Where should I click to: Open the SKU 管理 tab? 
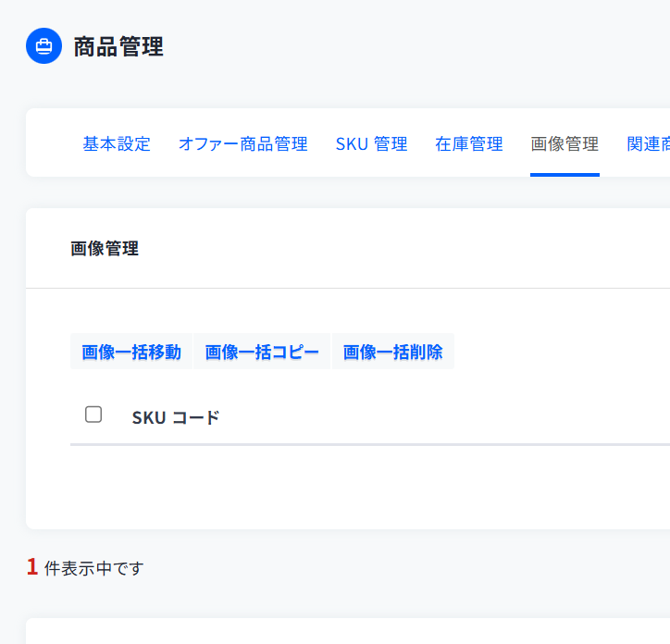click(371, 143)
